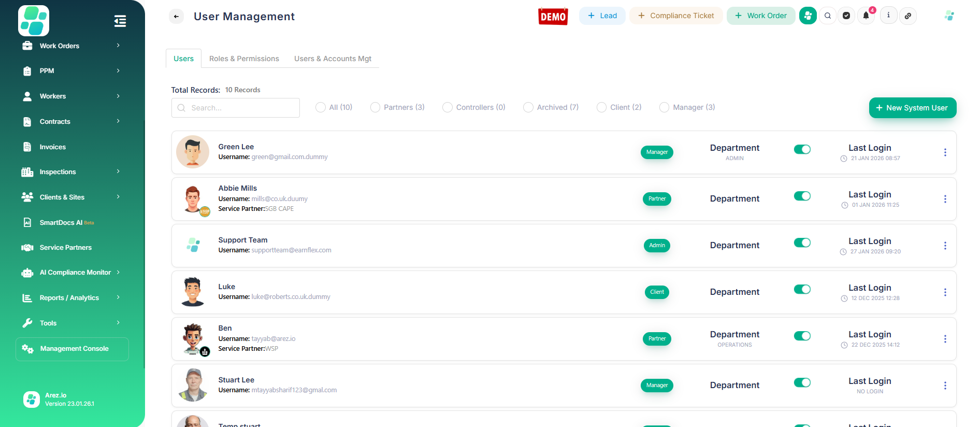Click the New System User button
This screenshot has height=427, width=980.
[x=912, y=108]
